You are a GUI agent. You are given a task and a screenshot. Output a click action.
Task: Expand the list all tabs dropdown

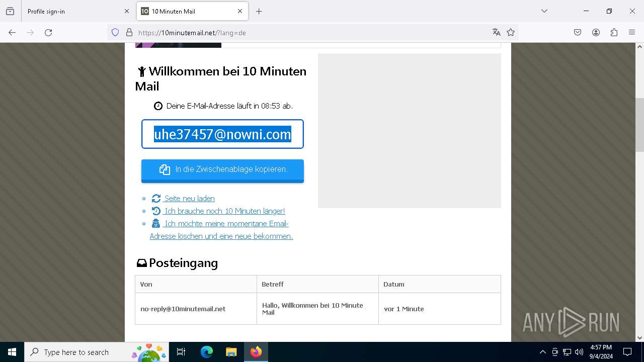544,11
